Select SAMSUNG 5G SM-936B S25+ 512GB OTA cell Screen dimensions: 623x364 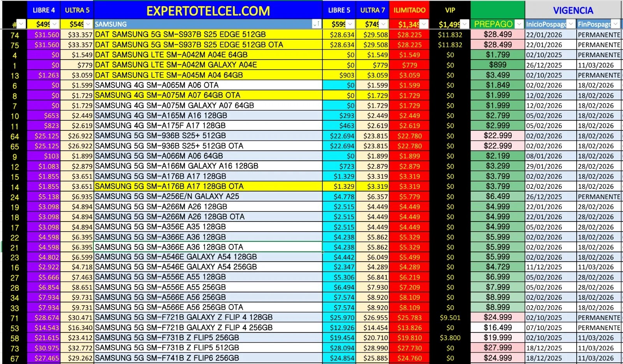click(x=208, y=146)
